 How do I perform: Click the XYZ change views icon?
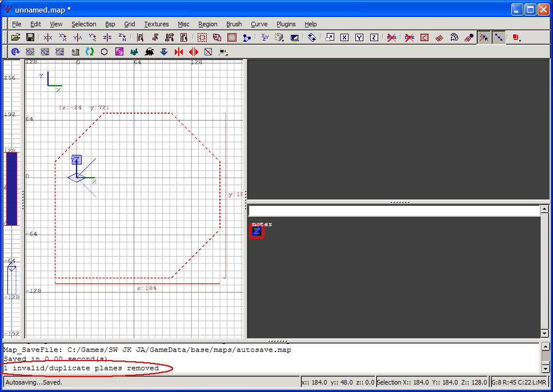point(265,37)
